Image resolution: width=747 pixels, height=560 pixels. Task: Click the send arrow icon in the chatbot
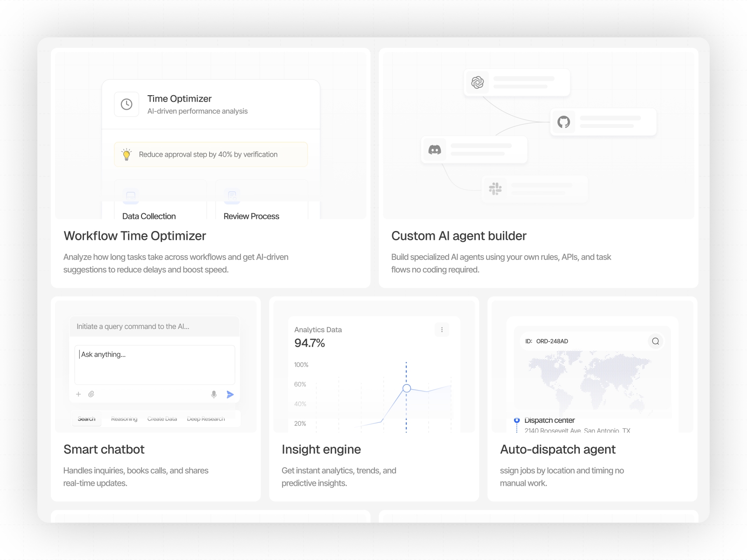tap(230, 394)
